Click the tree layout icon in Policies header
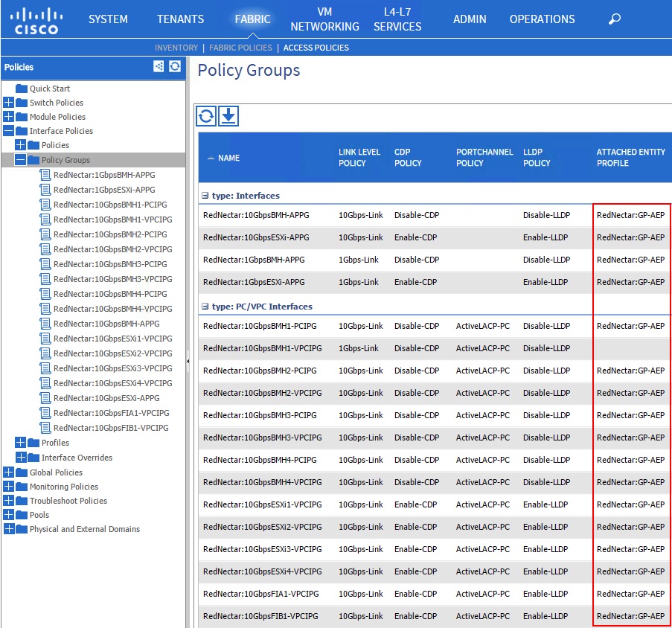This screenshot has height=628, width=672. (x=159, y=66)
